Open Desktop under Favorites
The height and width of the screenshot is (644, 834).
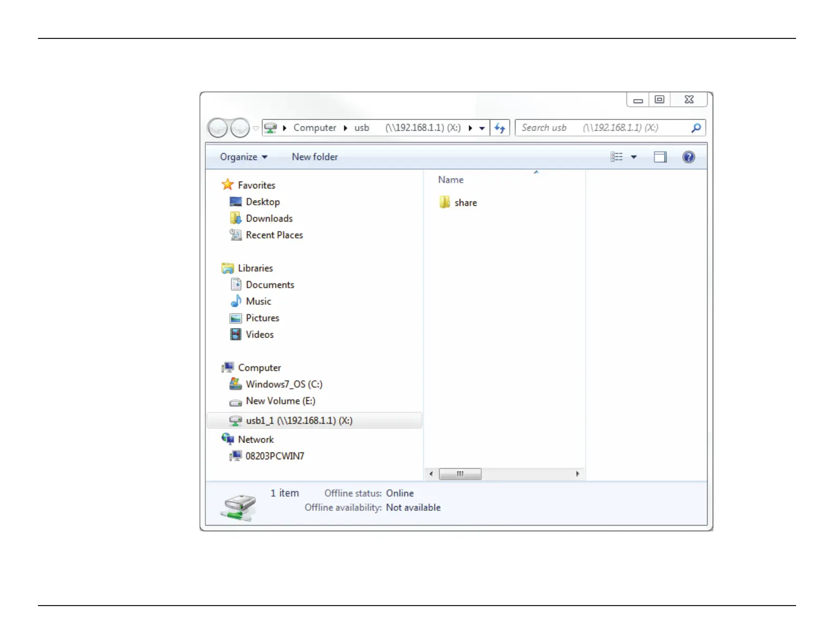[263, 202]
